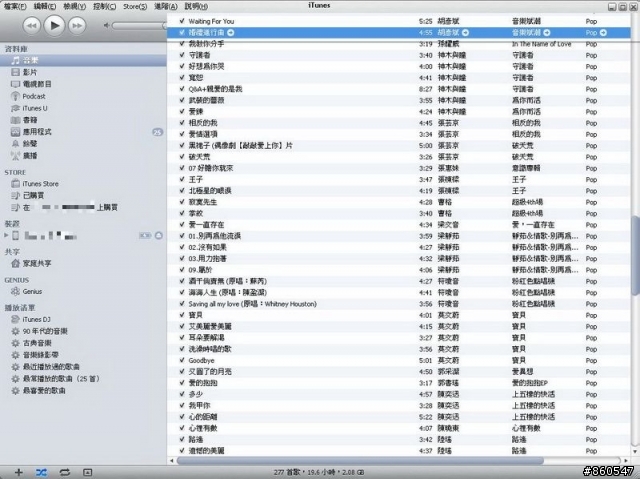
Task: Click the 277 songs status bar text
Action: tap(319, 472)
